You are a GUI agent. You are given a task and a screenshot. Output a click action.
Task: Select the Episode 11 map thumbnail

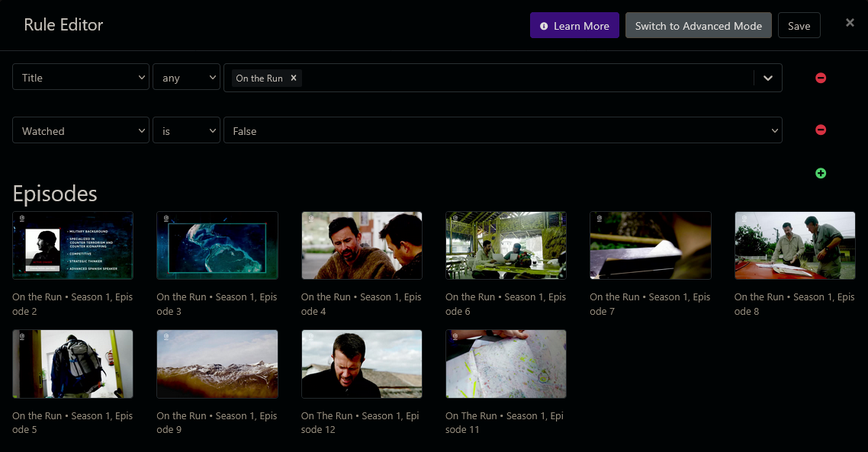click(506, 364)
